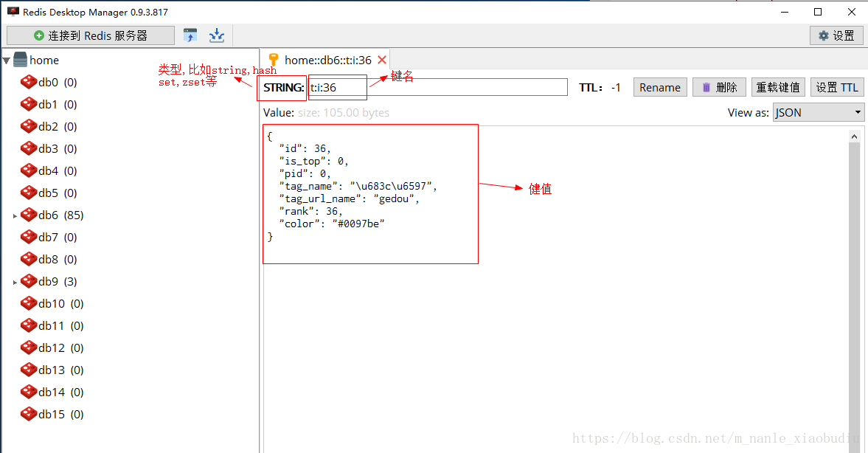Click the key icon on the tab
Viewport: 868px width, 453px height.
click(x=273, y=60)
